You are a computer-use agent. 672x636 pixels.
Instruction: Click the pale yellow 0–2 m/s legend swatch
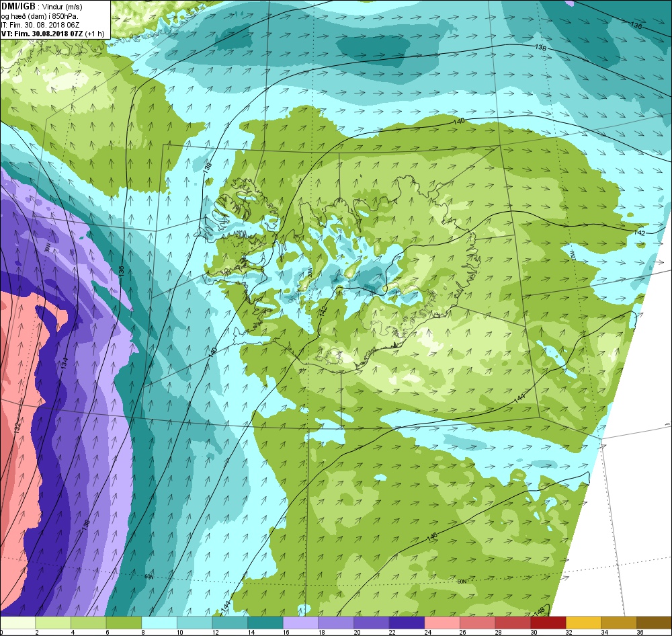click(x=17, y=623)
